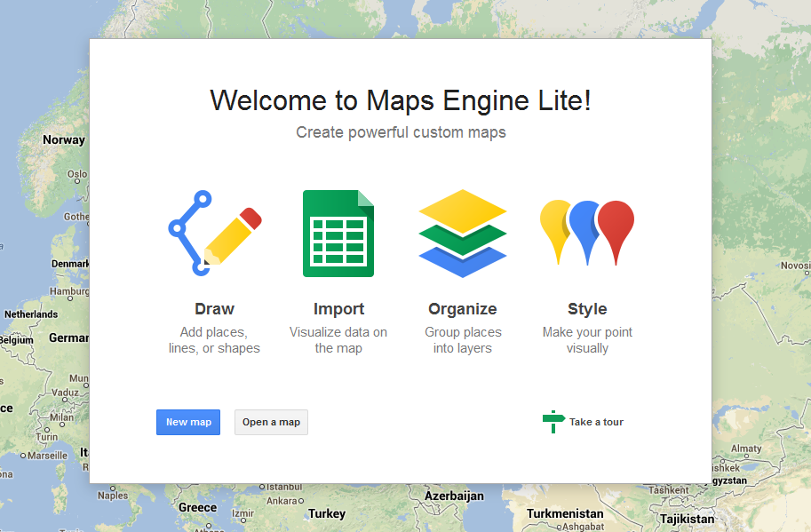This screenshot has width=811, height=532.
Task: Start the Take a tour link
Action: pos(596,422)
